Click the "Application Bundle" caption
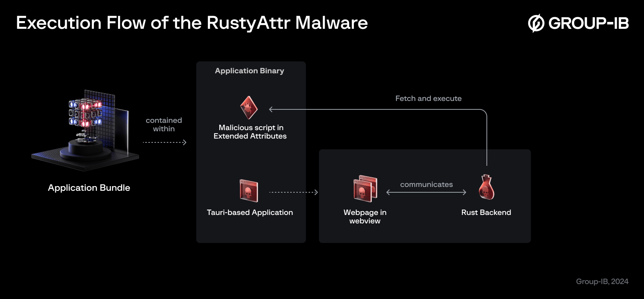 (x=89, y=188)
